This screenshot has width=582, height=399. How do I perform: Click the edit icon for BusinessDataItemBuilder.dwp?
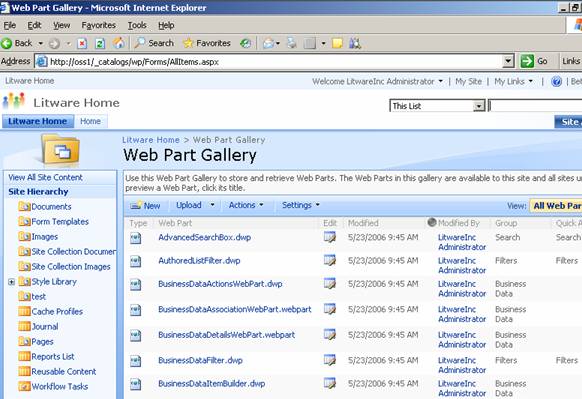coord(330,383)
